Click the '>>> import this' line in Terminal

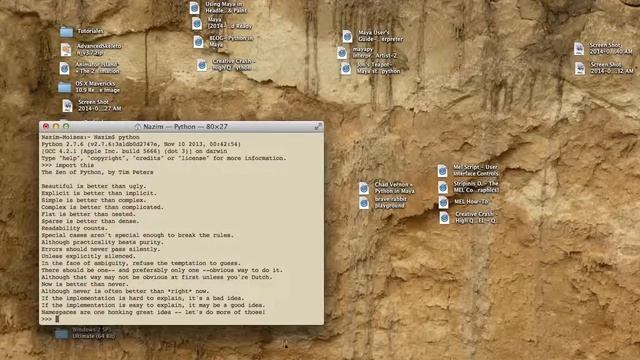click(68, 165)
